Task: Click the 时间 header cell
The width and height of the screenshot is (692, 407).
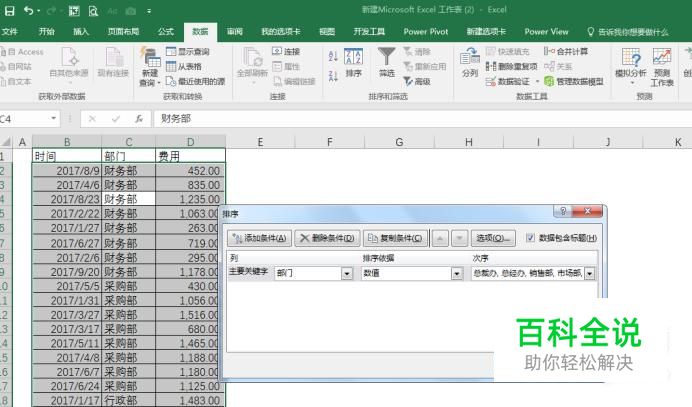Action: (67, 156)
